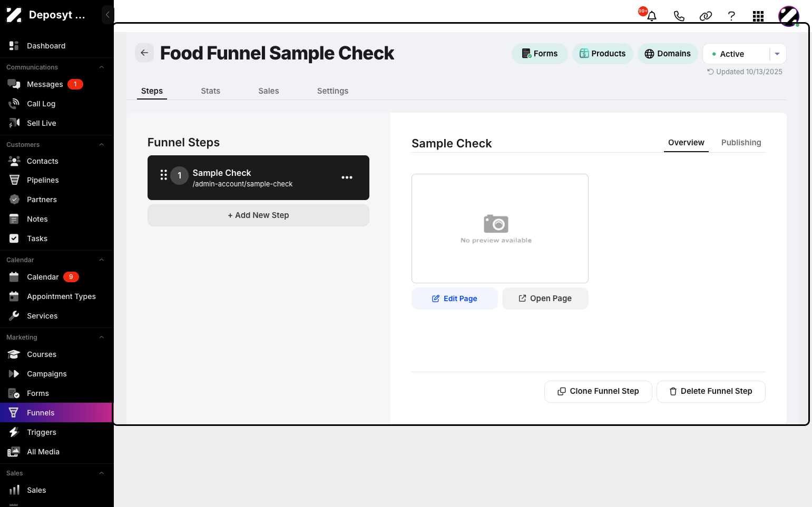
Task: Open the Active status dropdown arrow
Action: click(x=777, y=54)
